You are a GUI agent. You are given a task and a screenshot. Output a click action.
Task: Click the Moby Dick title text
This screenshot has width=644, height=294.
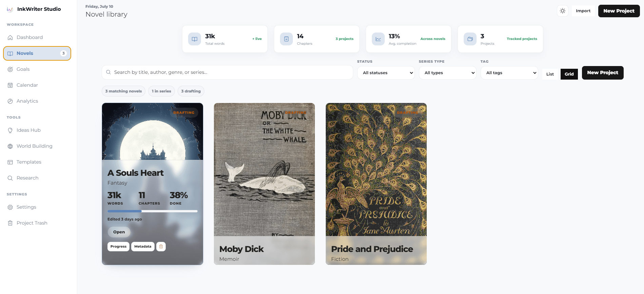click(241, 249)
